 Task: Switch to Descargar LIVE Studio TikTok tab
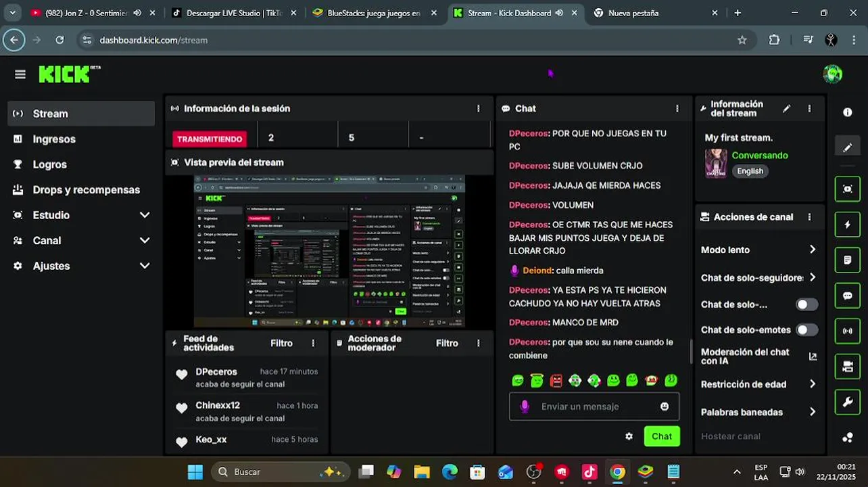tap(233, 13)
